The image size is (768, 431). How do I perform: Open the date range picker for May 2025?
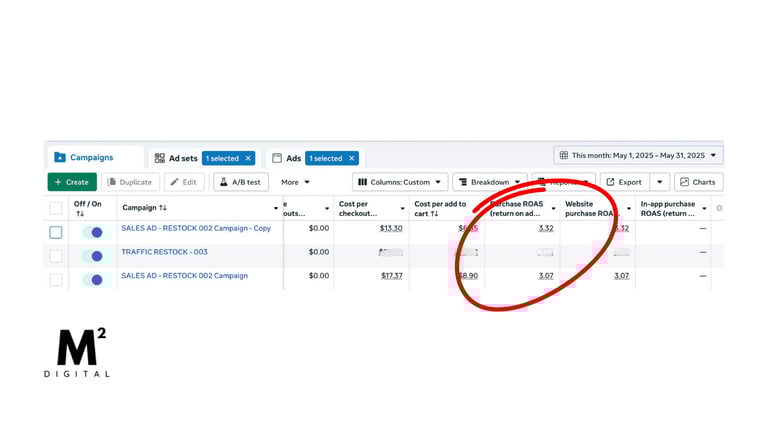(x=638, y=155)
